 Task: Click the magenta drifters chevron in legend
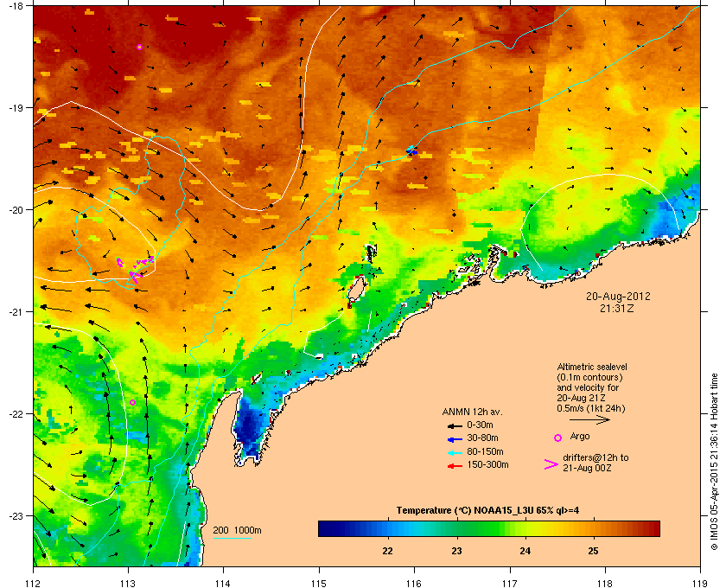pos(551,464)
